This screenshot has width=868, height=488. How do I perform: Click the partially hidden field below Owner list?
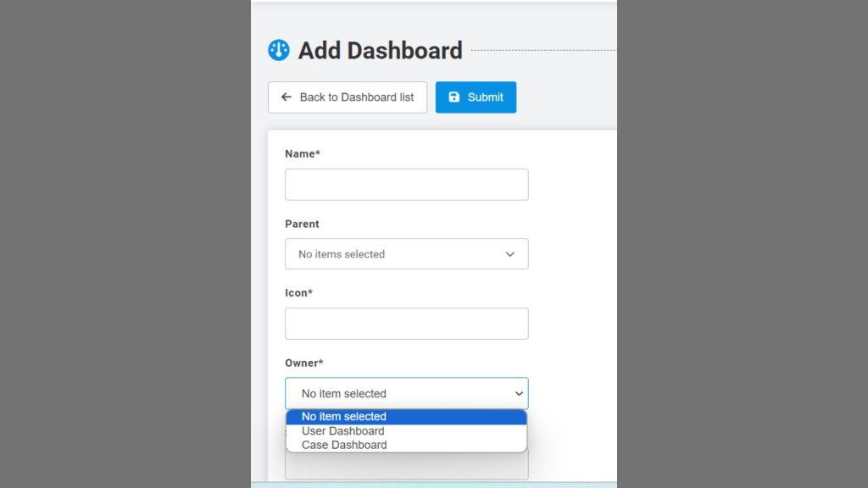[x=406, y=466]
